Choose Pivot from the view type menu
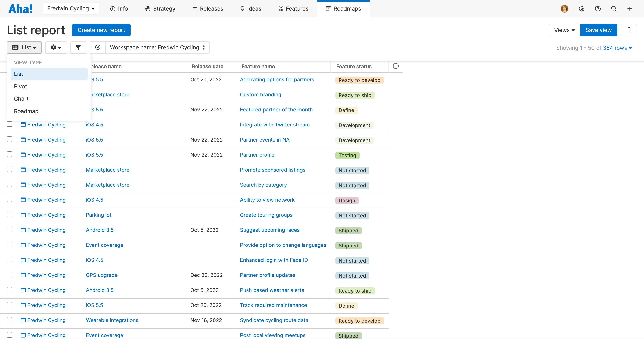This screenshot has width=644, height=339. [21, 86]
